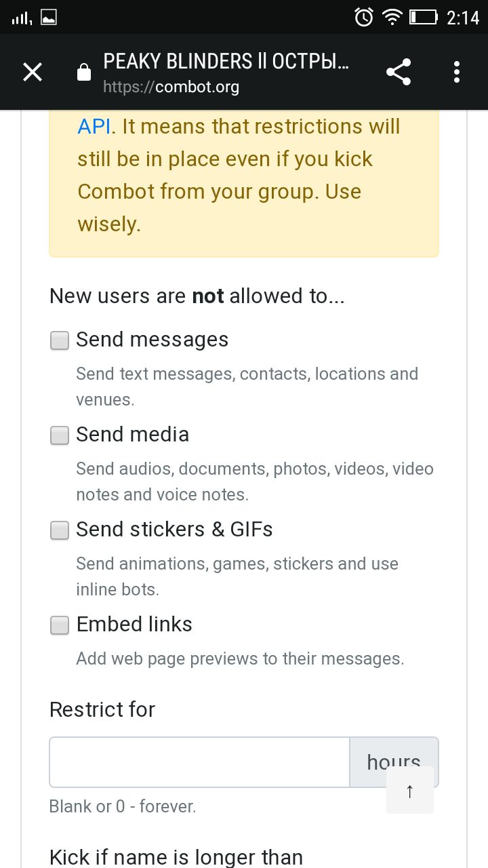Tap the scroll-to-top arrow button
The image size is (488, 868).
(409, 790)
